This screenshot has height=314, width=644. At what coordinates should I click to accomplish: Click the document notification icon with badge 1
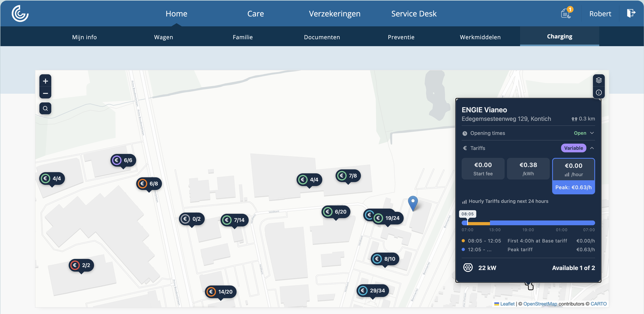[x=566, y=13]
